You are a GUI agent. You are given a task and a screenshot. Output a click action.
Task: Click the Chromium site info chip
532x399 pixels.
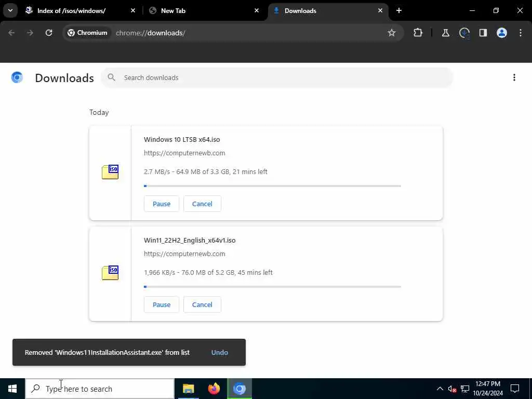point(87,33)
